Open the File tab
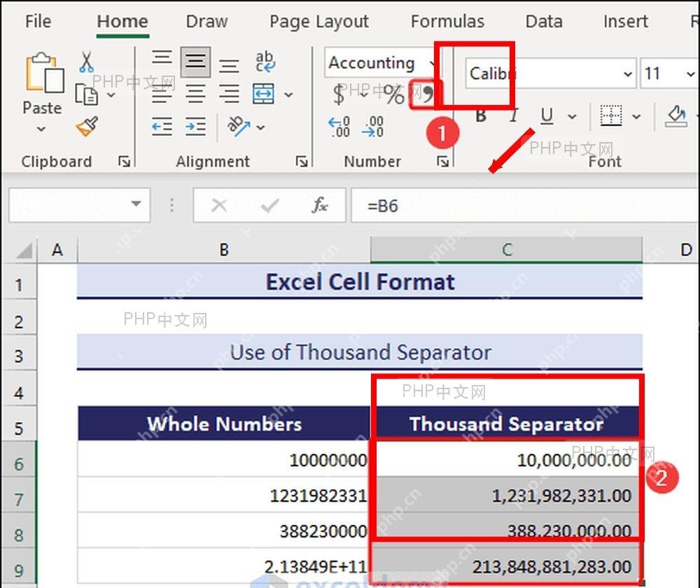This screenshot has width=700, height=588. 38,22
